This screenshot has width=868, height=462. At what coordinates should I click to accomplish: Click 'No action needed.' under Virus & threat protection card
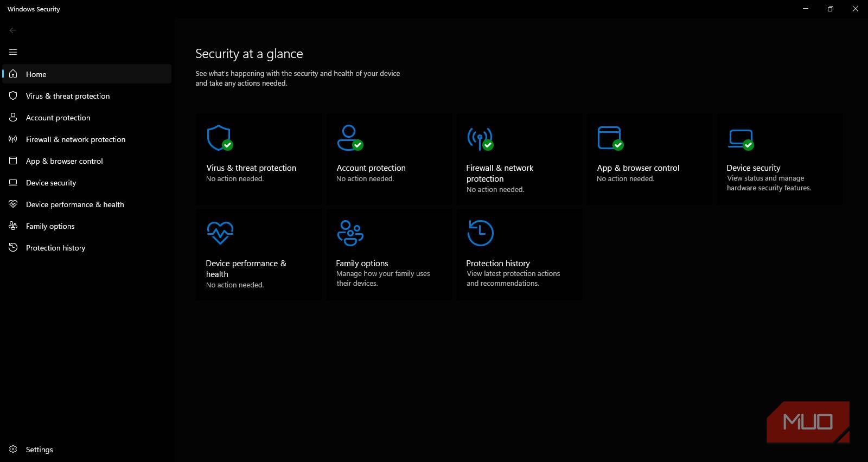tap(235, 179)
